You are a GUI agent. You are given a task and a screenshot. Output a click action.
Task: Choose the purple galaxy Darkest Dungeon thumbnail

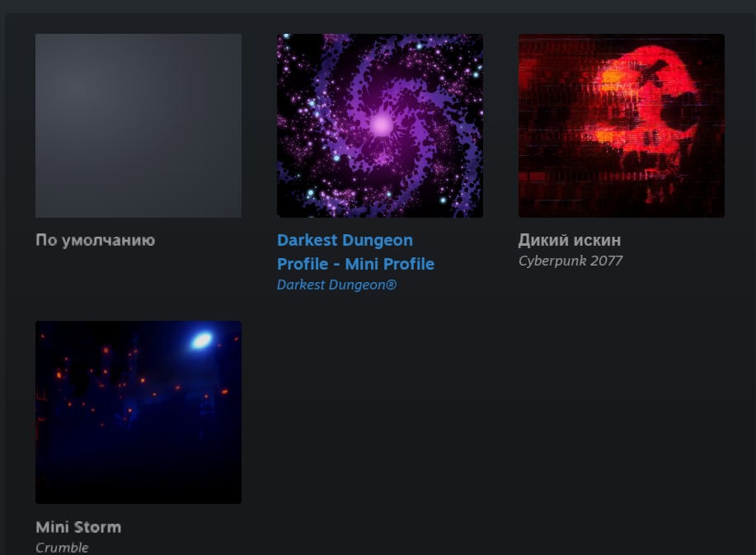click(380, 125)
